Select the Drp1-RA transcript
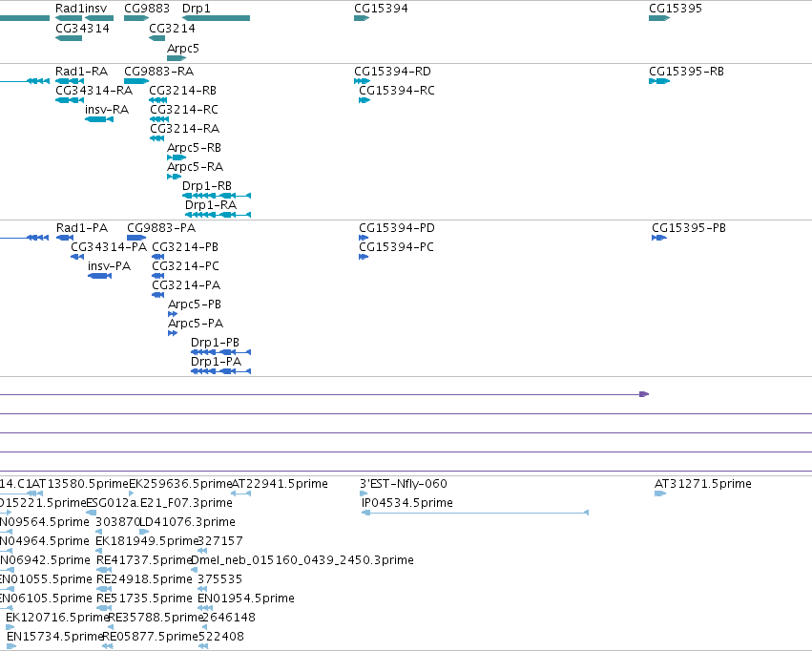This screenshot has width=812, height=651. point(211,205)
